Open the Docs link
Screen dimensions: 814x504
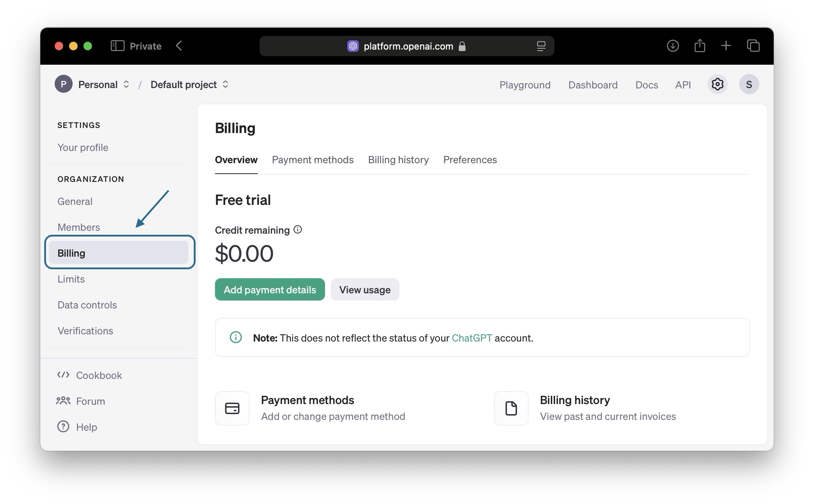coord(647,85)
